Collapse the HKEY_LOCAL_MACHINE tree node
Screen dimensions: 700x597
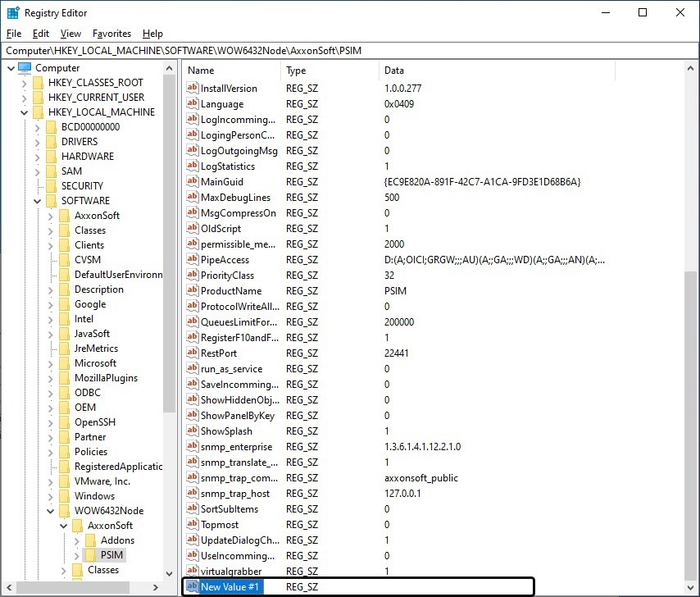(x=24, y=112)
